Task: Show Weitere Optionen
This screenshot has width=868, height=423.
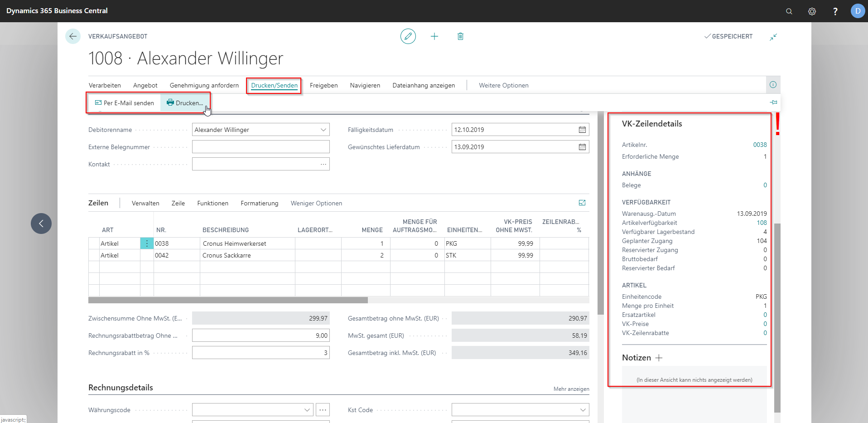Action: [x=504, y=85]
